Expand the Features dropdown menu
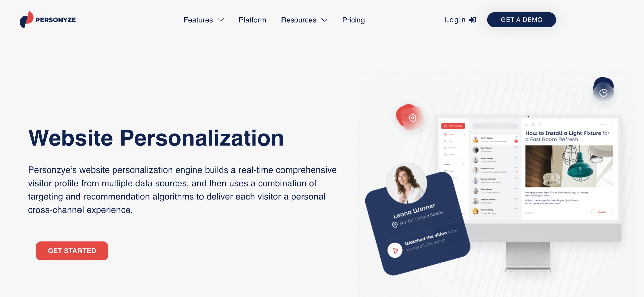Screen dimensions: 644x297 [204, 20]
